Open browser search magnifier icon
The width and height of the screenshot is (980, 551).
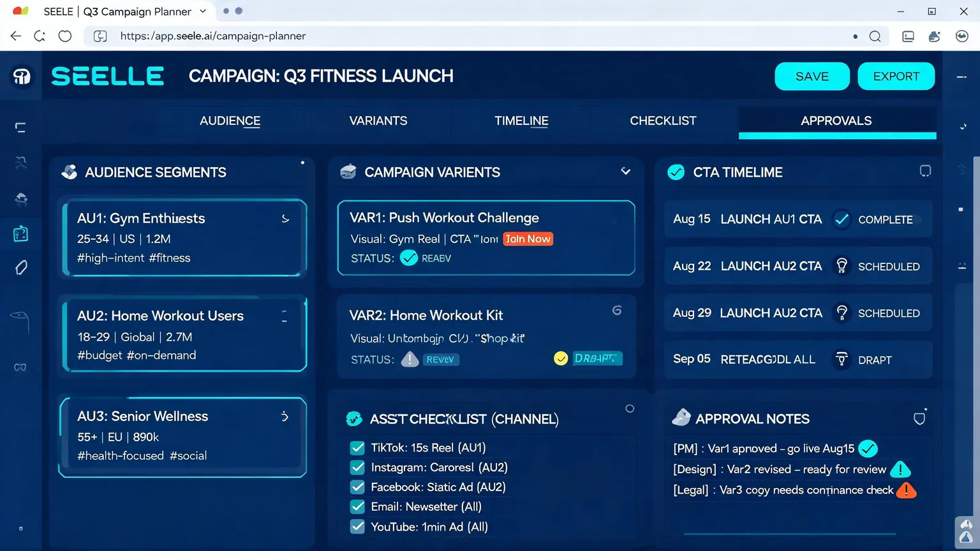pos(875,36)
